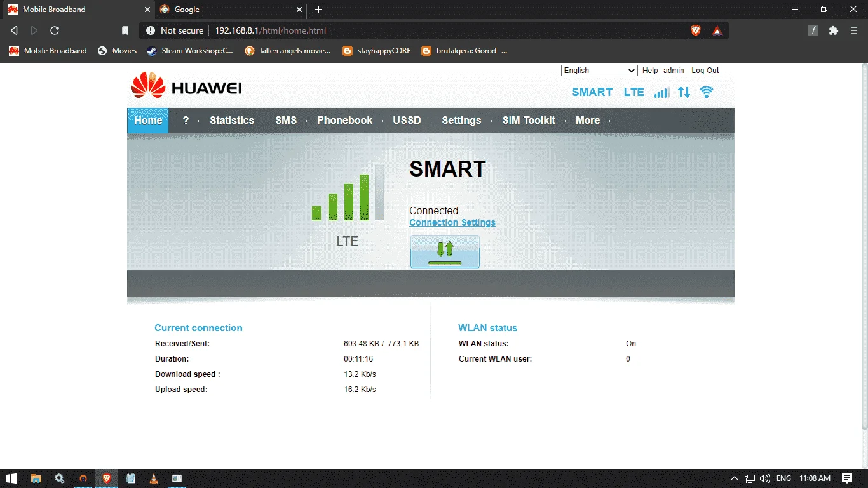The image size is (868, 488).
Task: Click the Duration value 00:11:16
Action: click(x=358, y=359)
